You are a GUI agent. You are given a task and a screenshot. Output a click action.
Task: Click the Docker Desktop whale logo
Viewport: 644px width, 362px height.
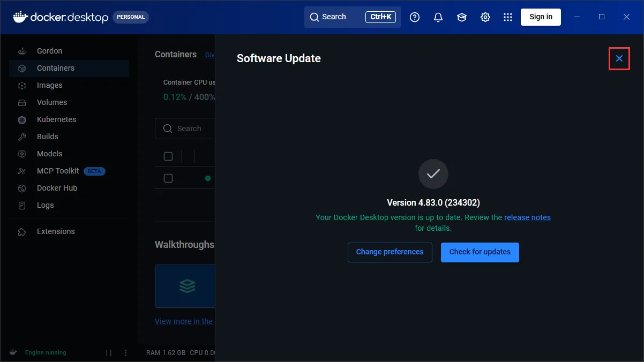pos(20,17)
